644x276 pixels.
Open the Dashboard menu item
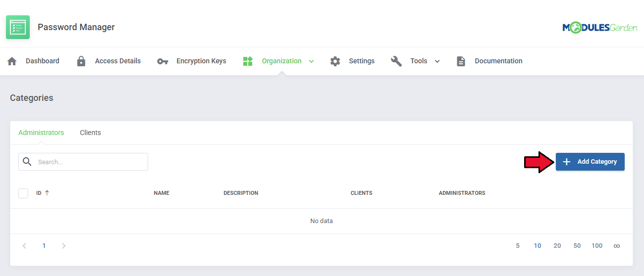pos(43,61)
